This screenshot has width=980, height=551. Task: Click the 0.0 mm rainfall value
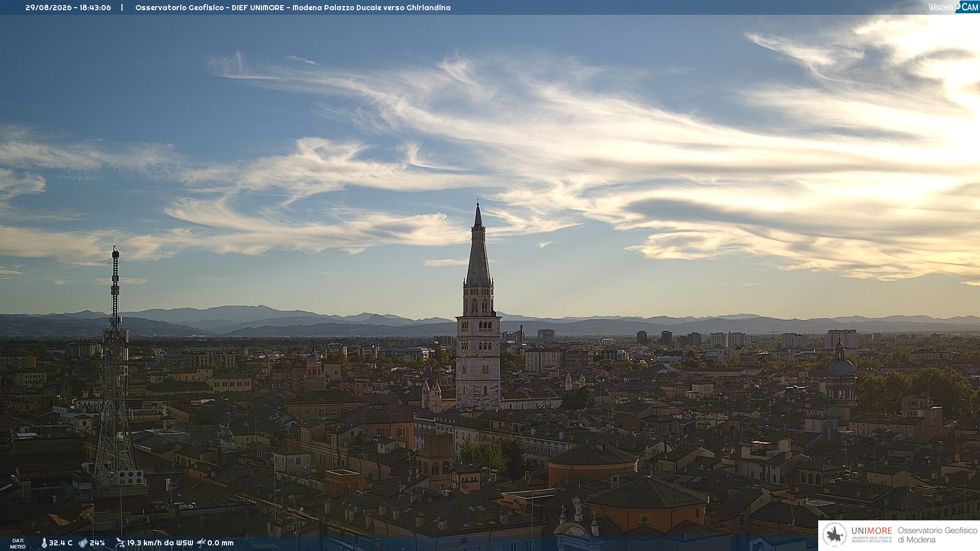click(x=220, y=543)
